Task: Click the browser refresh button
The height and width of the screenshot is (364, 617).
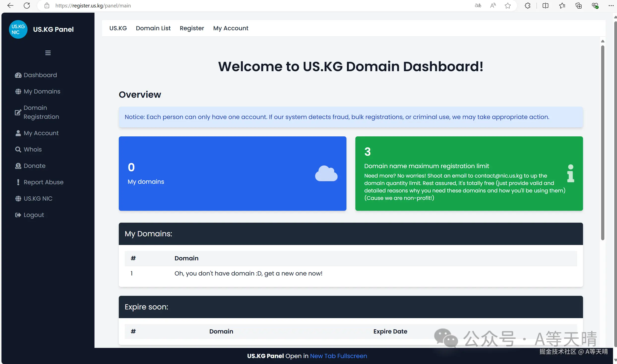Action: coord(27,5)
